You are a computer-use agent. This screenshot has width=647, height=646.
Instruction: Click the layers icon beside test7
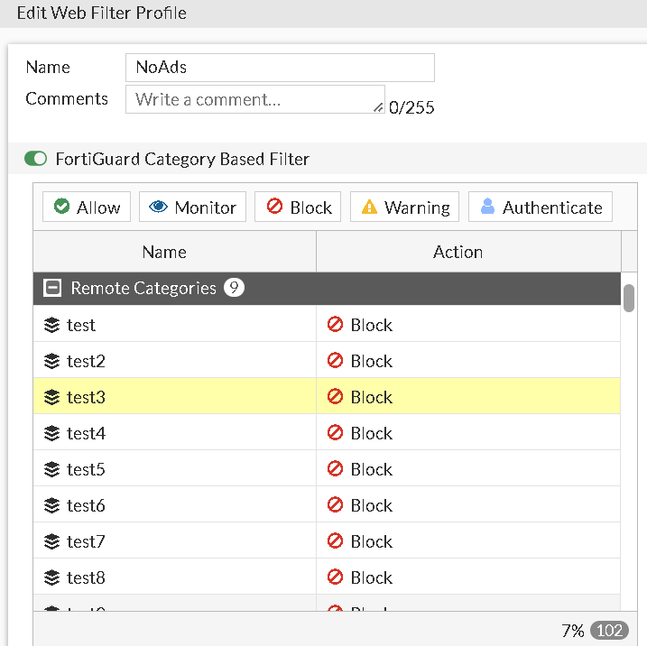pos(52,541)
